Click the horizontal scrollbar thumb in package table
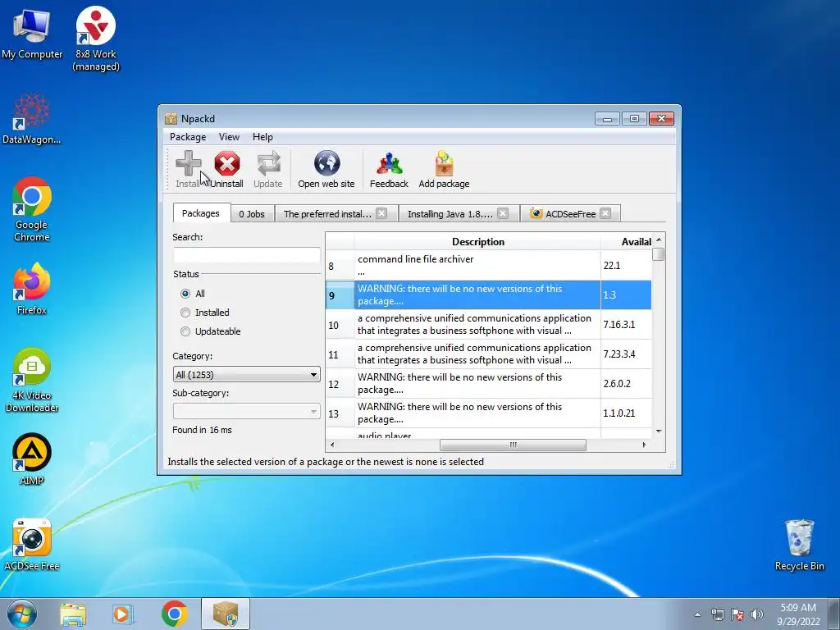 [x=513, y=445]
